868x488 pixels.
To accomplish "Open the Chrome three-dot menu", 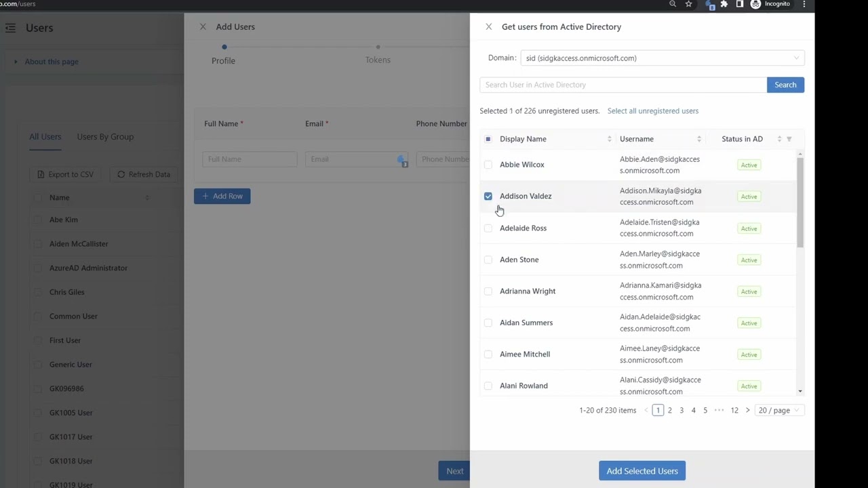I will tap(804, 4).
